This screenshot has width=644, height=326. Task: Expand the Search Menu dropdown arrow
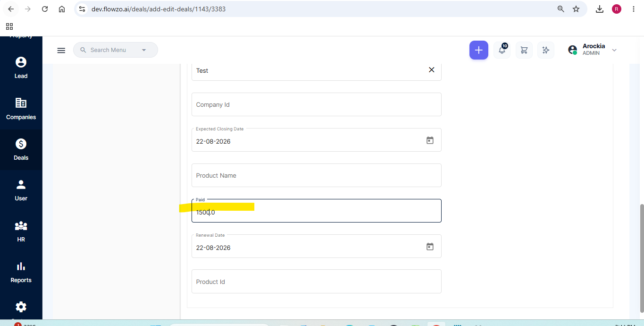click(144, 50)
